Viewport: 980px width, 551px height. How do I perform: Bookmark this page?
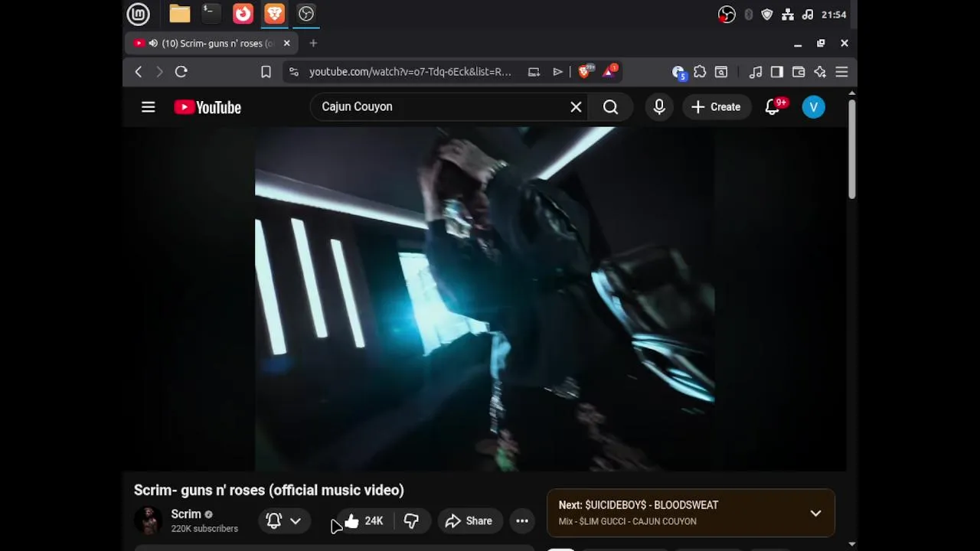pos(266,72)
